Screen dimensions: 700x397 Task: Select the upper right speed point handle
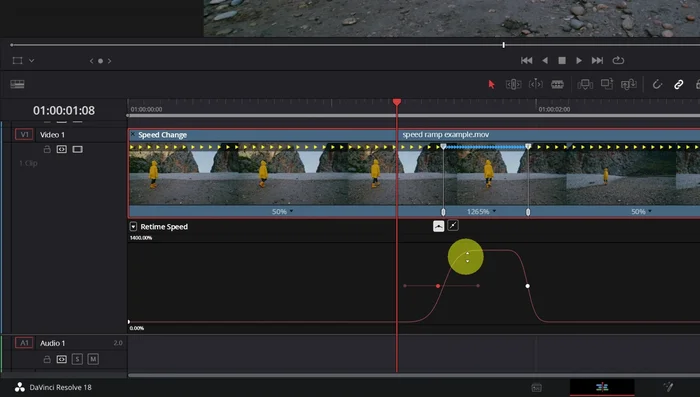coord(528,146)
